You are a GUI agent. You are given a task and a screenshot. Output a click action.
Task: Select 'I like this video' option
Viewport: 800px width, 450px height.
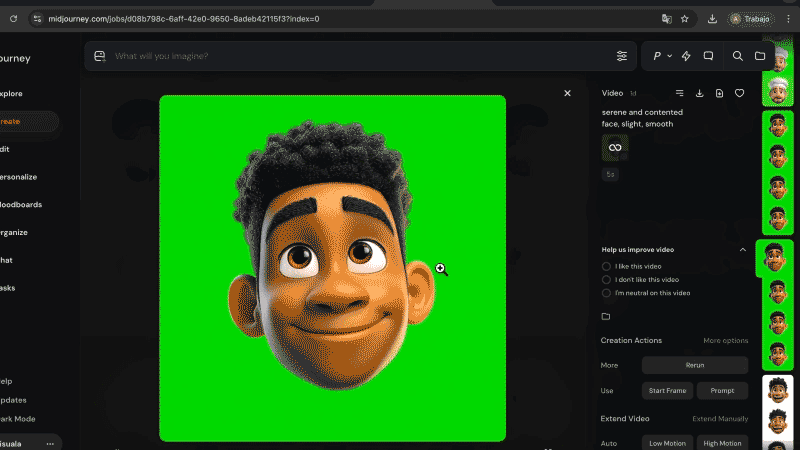click(606, 266)
